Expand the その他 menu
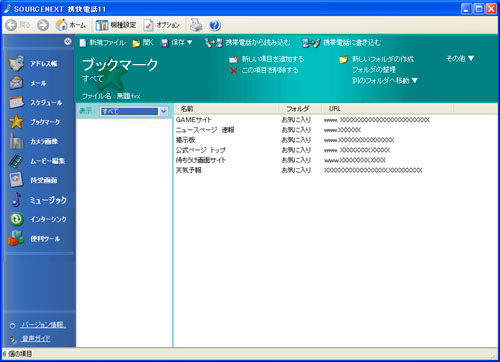 460,59
